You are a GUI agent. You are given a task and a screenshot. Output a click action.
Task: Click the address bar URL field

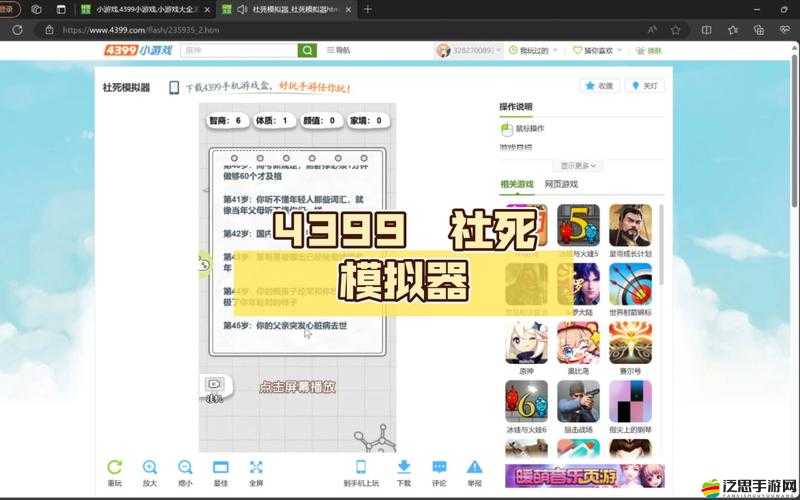347,30
